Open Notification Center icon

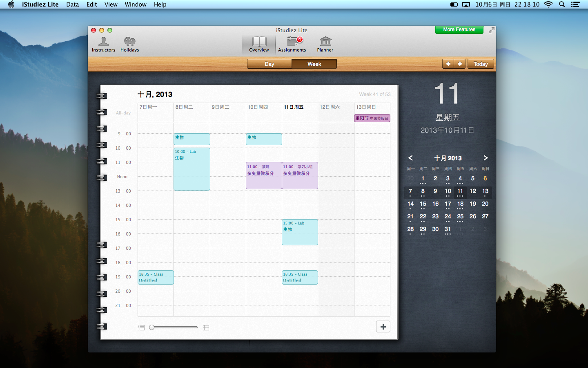pos(575,4)
